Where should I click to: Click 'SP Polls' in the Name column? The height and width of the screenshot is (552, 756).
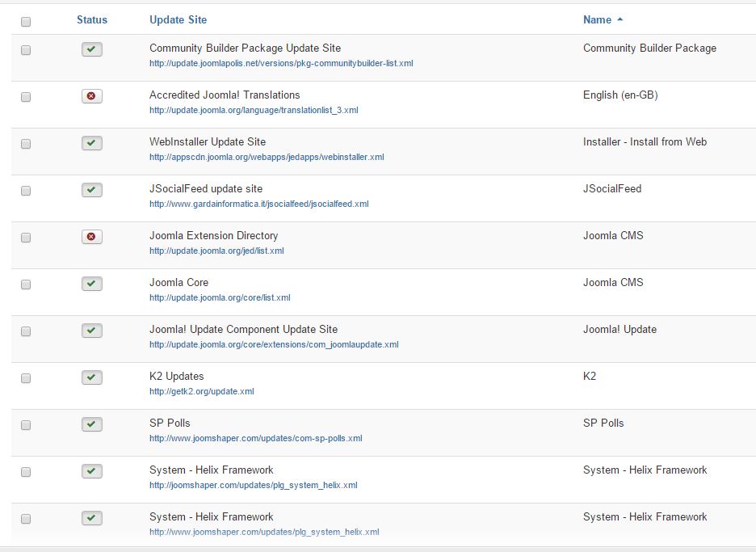603,423
